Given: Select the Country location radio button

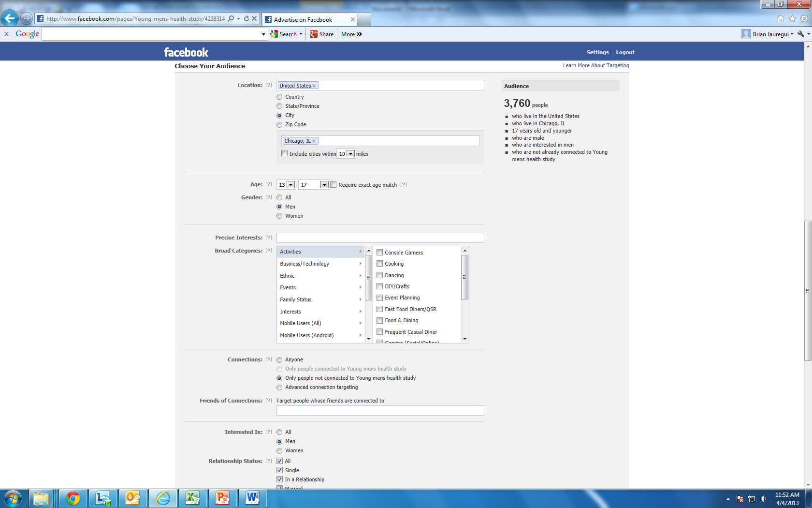Looking at the screenshot, I should click(279, 97).
